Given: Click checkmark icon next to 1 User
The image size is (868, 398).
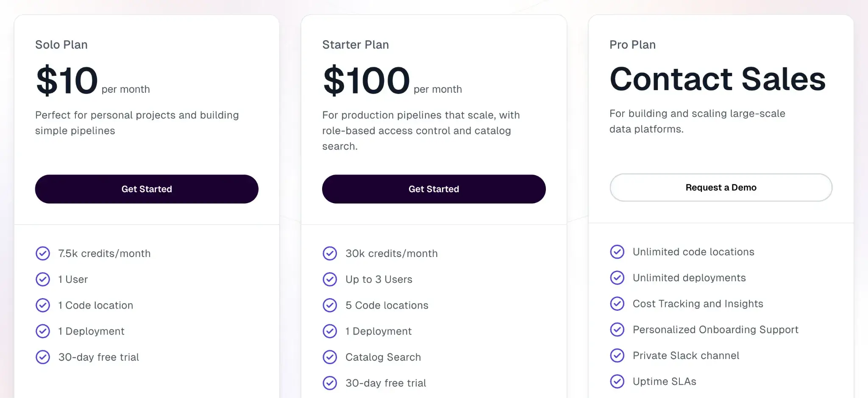Looking at the screenshot, I should [43, 279].
